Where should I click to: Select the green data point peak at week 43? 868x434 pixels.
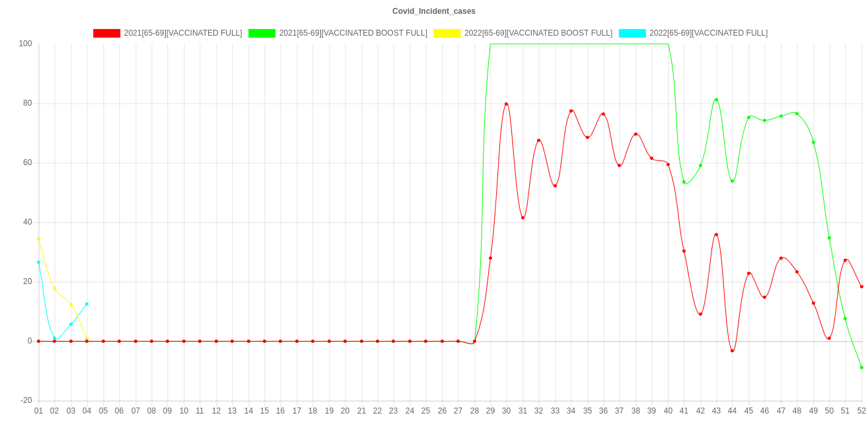click(716, 100)
